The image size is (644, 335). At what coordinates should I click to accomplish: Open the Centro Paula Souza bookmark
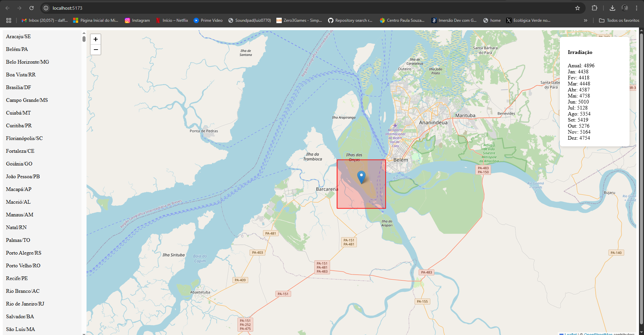point(402,20)
